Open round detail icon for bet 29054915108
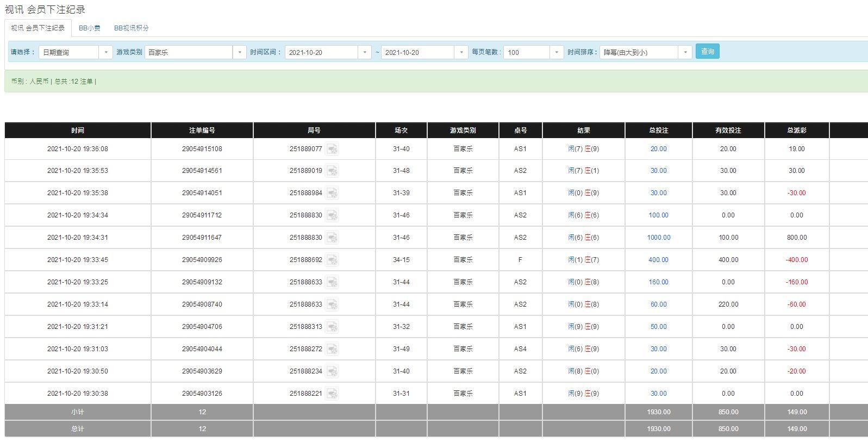 [332, 149]
